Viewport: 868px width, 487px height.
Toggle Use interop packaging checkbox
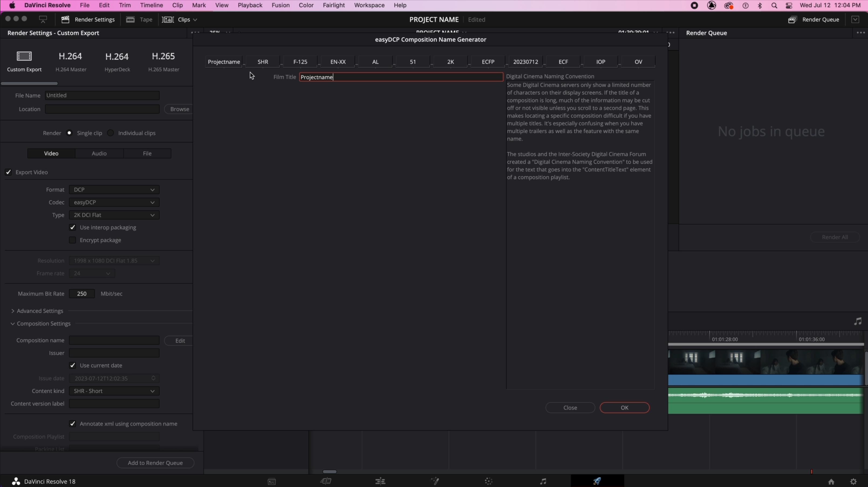[x=73, y=227]
